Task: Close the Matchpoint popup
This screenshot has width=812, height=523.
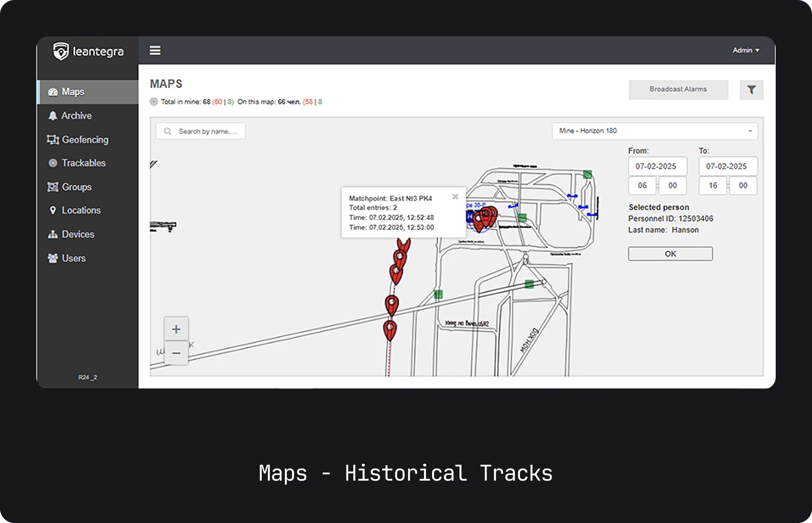Action: (x=455, y=197)
